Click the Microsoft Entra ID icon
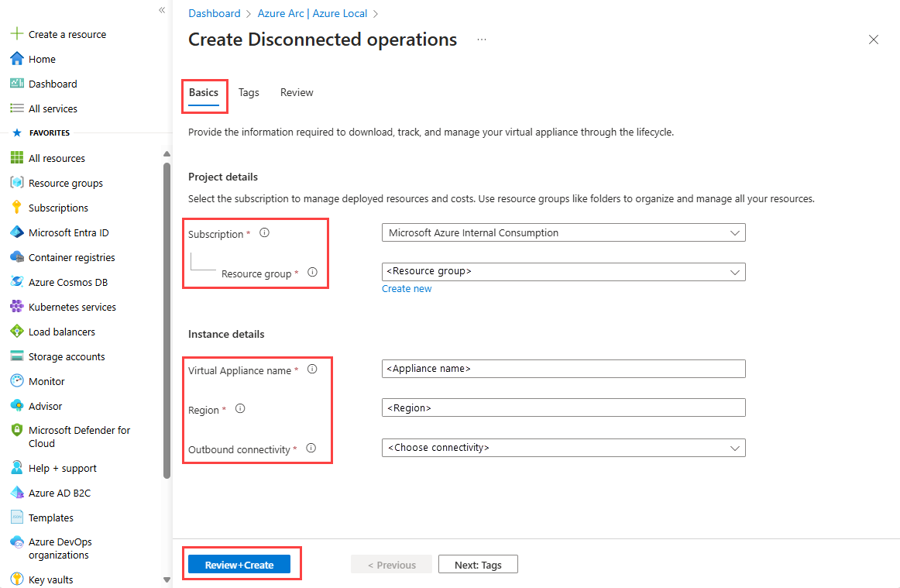 click(16, 232)
